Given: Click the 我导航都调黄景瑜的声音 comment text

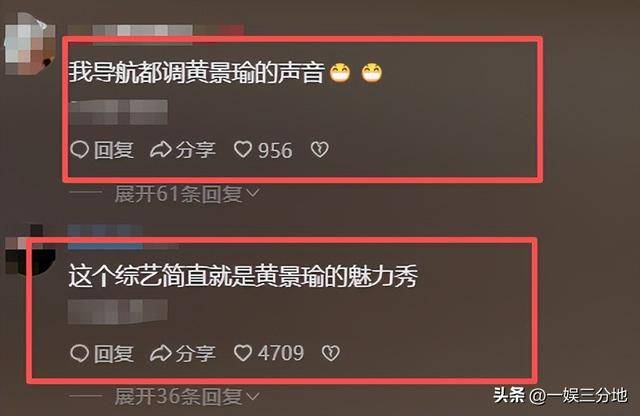Looking at the screenshot, I should (197, 73).
